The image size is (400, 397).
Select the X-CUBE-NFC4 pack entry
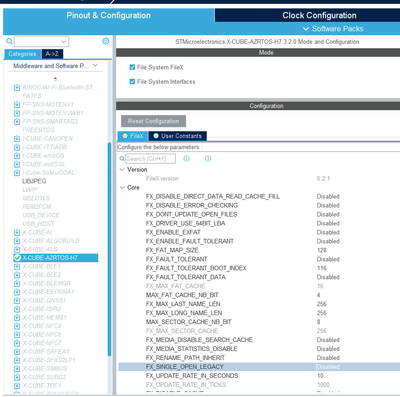42,326
